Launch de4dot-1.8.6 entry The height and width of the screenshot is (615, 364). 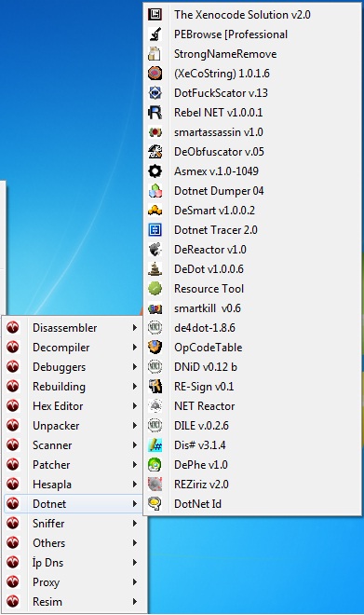252,327
